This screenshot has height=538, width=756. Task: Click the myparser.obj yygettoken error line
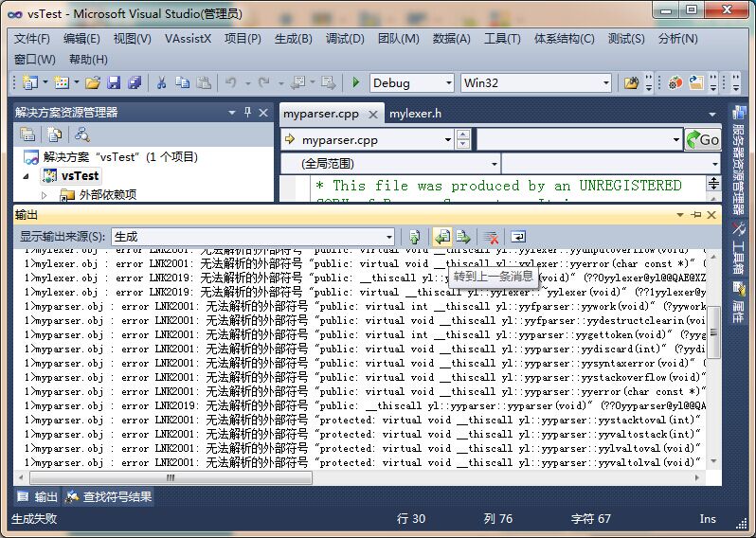(366, 334)
